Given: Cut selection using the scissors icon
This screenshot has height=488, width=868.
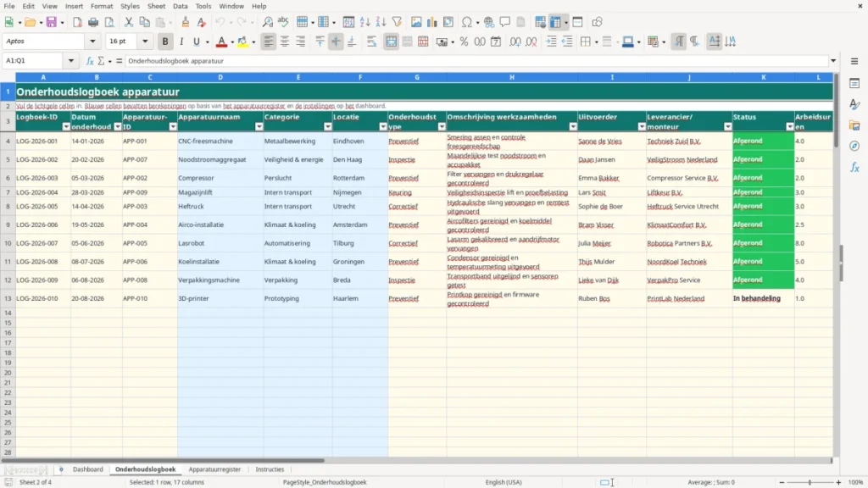Looking at the screenshot, I should coord(129,22).
